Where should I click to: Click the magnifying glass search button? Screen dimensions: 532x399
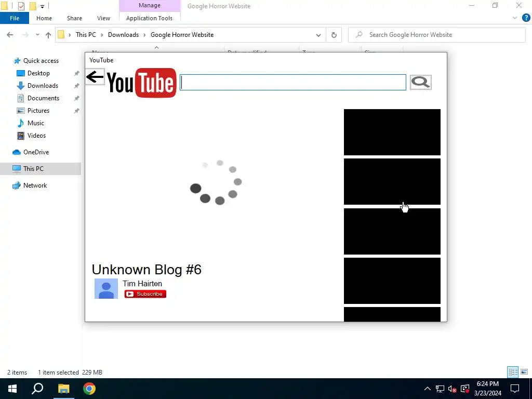420,82
